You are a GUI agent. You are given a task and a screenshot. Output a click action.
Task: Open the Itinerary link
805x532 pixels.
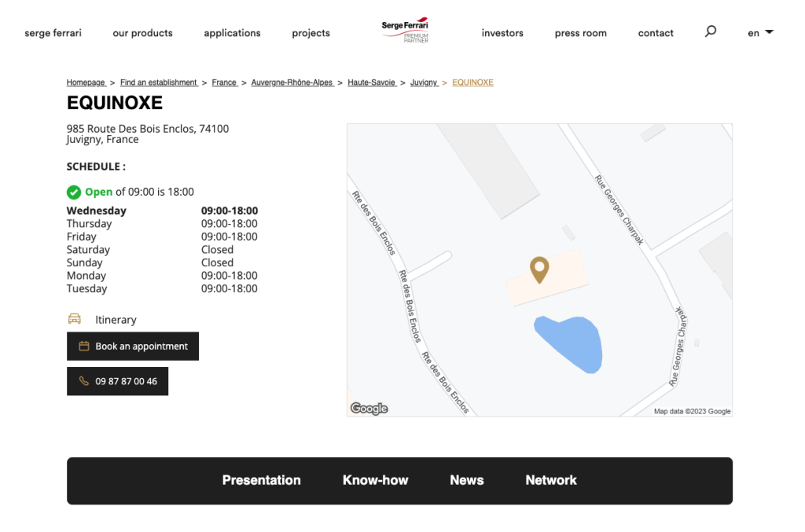coord(116,320)
